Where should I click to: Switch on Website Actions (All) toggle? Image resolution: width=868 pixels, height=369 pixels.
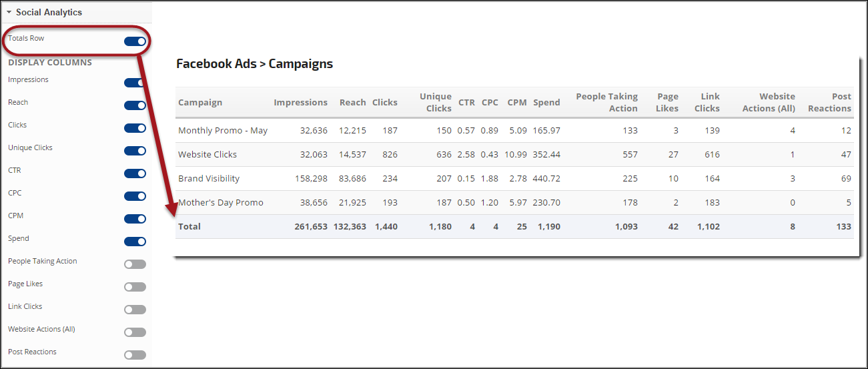tap(135, 332)
